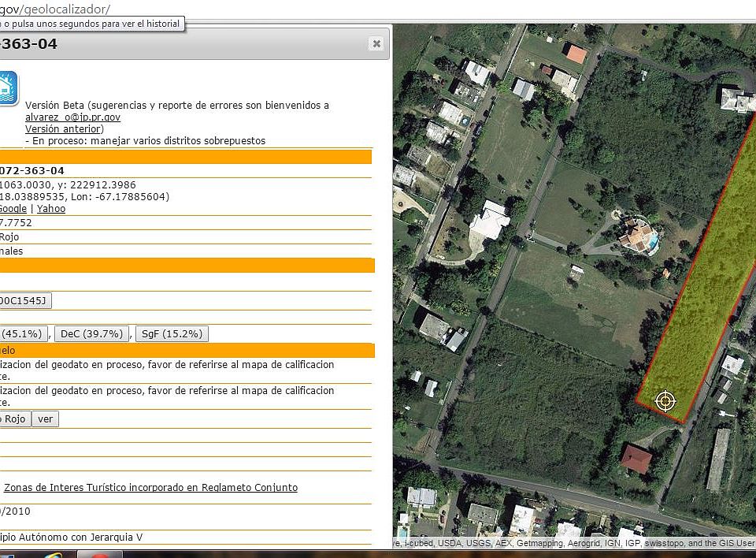
Task: Open the Yahoo map link
Action: click(x=51, y=209)
